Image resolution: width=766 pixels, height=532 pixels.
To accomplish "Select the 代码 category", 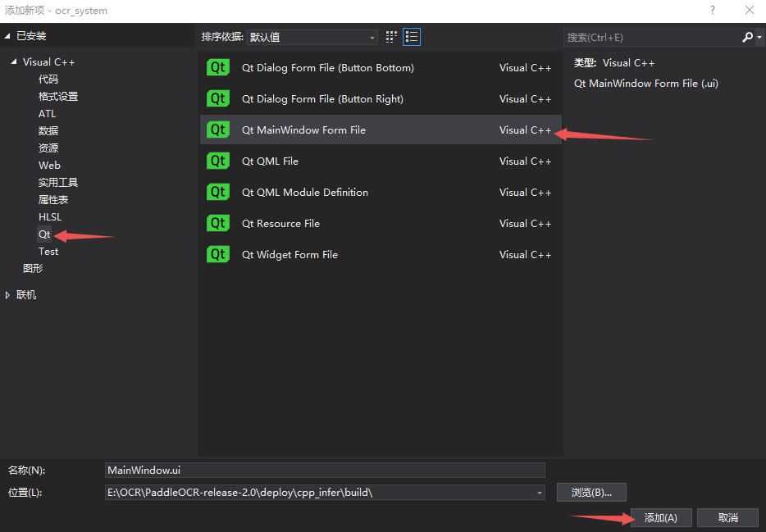I will 48,79.
